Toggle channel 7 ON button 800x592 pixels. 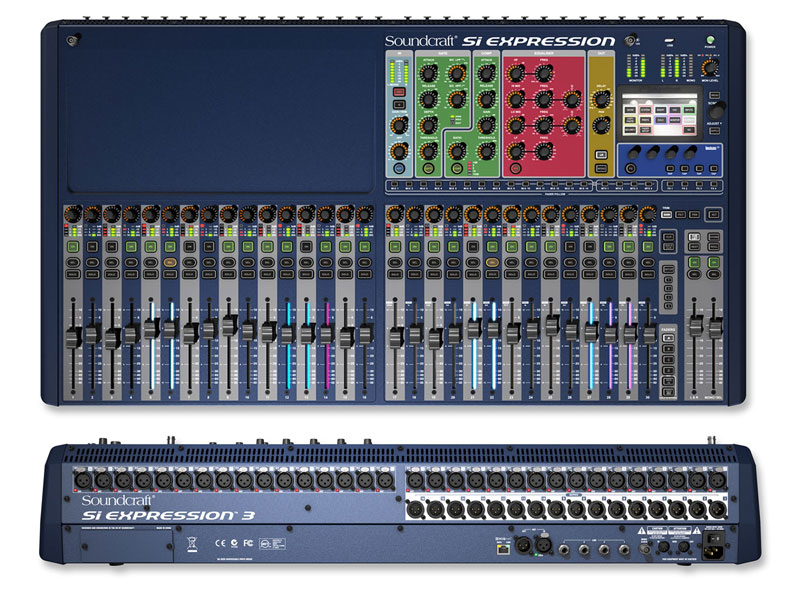click(190, 247)
